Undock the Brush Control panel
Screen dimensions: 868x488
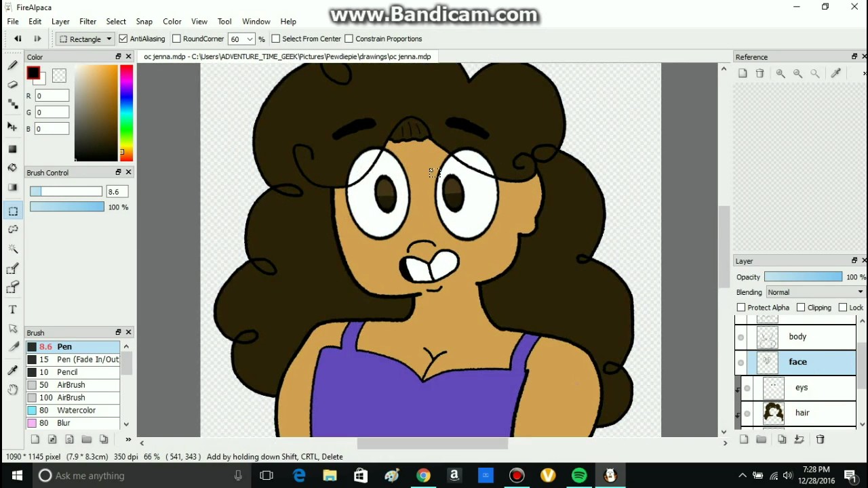click(118, 172)
